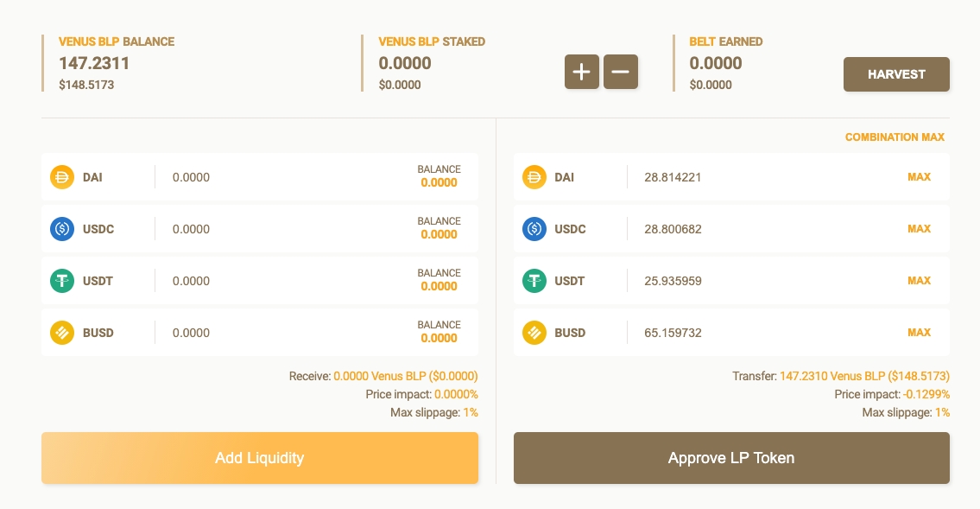Click MAX for DAI withdrawal
This screenshot has height=509, width=980.
pyautogui.click(x=919, y=177)
